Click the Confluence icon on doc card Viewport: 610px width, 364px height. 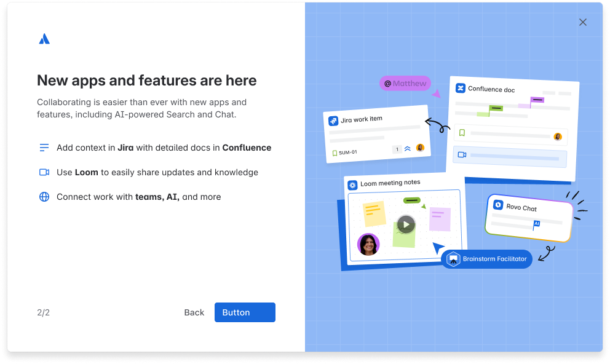tap(461, 88)
